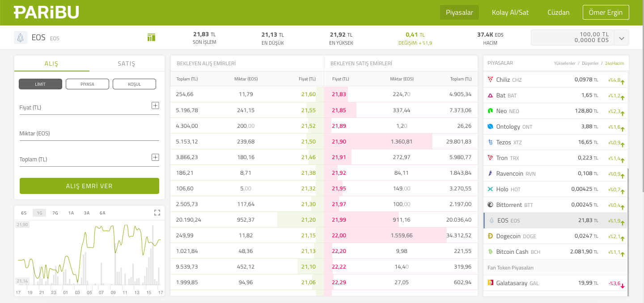The image size is (644, 303).
Task: Click the 100,00 TL balance display
Action: tap(594, 34)
